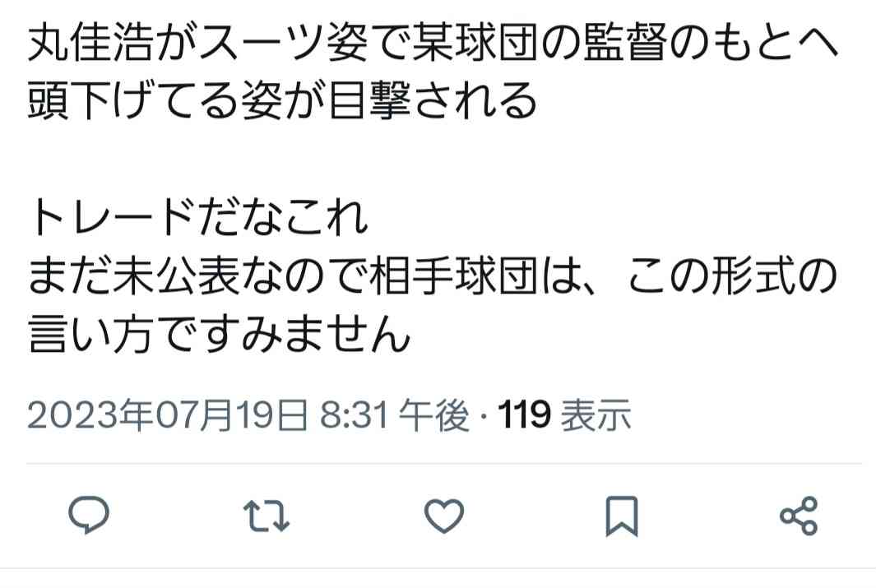Open the 119 view count number

[x=524, y=415]
